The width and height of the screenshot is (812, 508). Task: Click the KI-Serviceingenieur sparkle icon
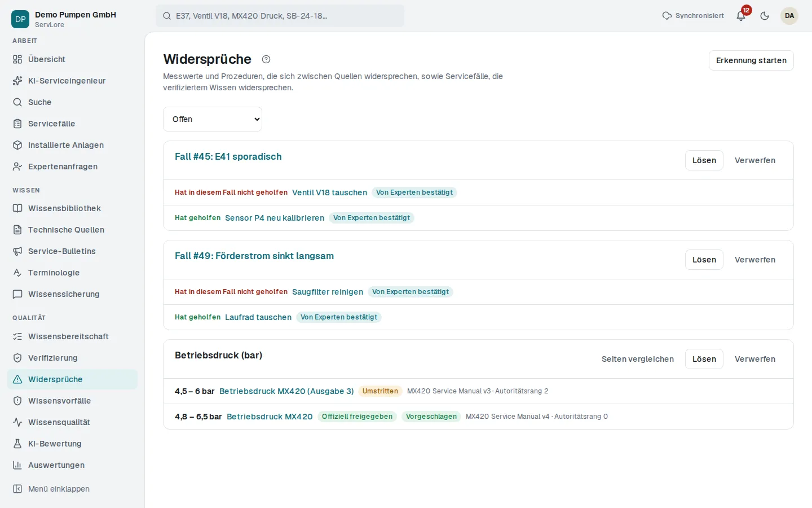[x=17, y=81]
